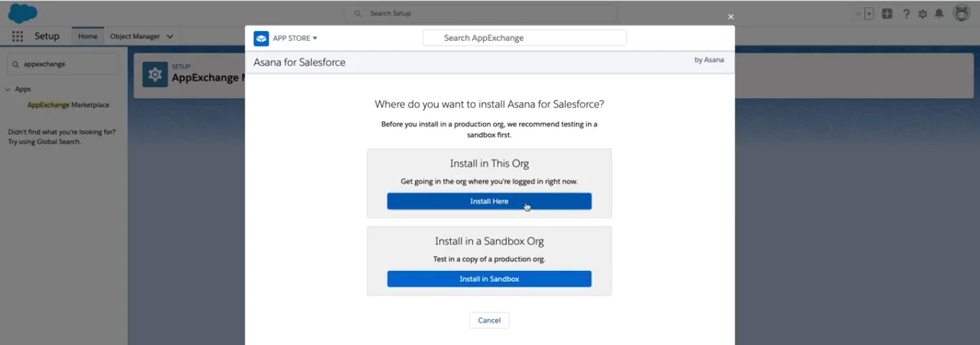Click the "Install in This Org" heading

click(x=489, y=163)
